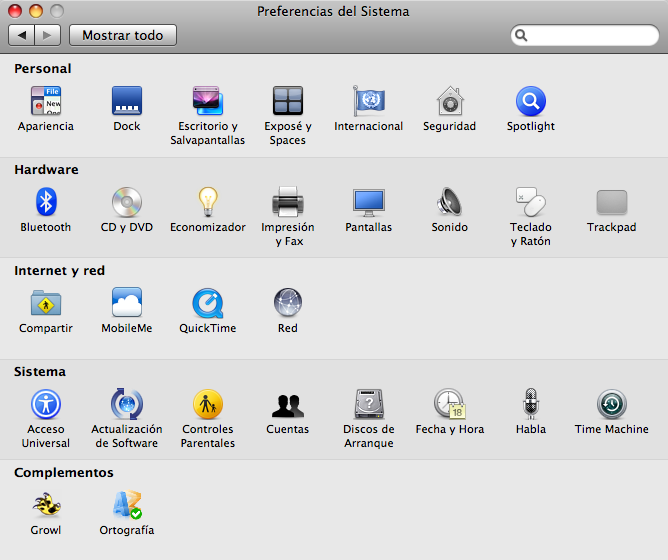668x560 pixels.
Task: Open Bluetooth settings
Action: tap(46, 203)
